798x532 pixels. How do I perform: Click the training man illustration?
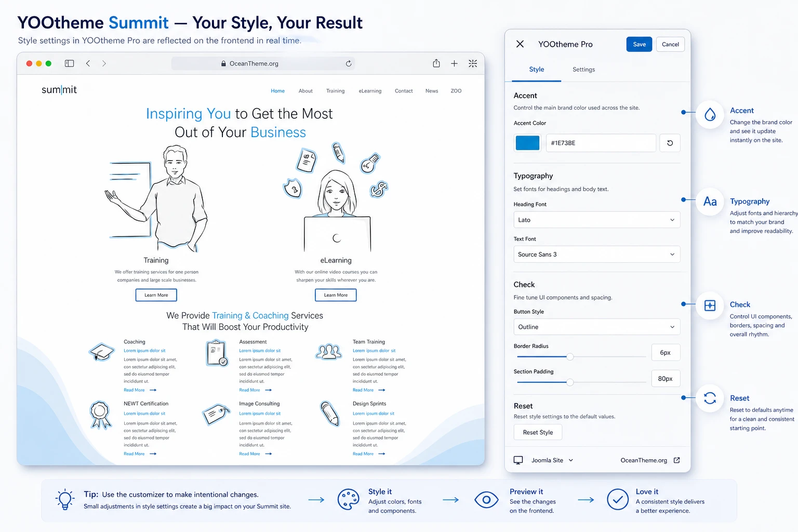click(156, 198)
